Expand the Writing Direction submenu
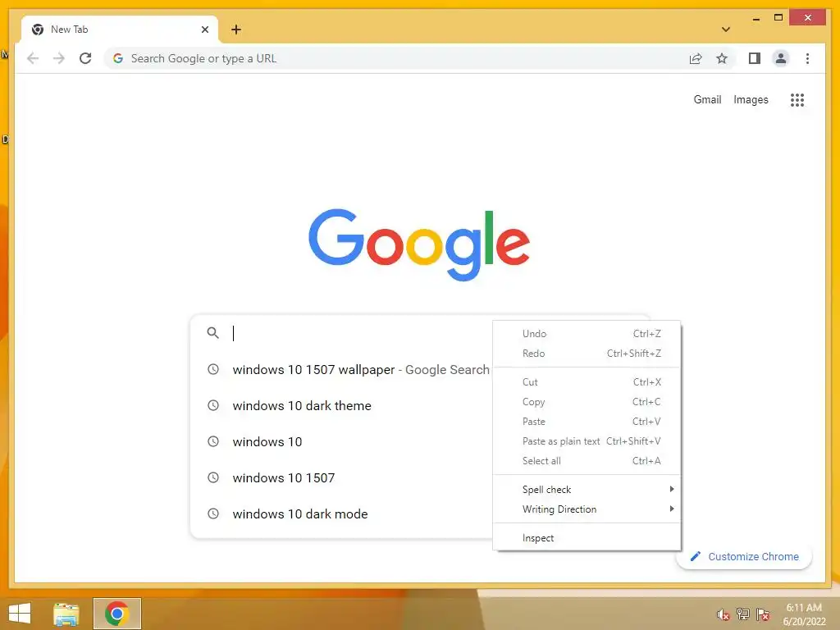The height and width of the screenshot is (630, 840). [587, 509]
